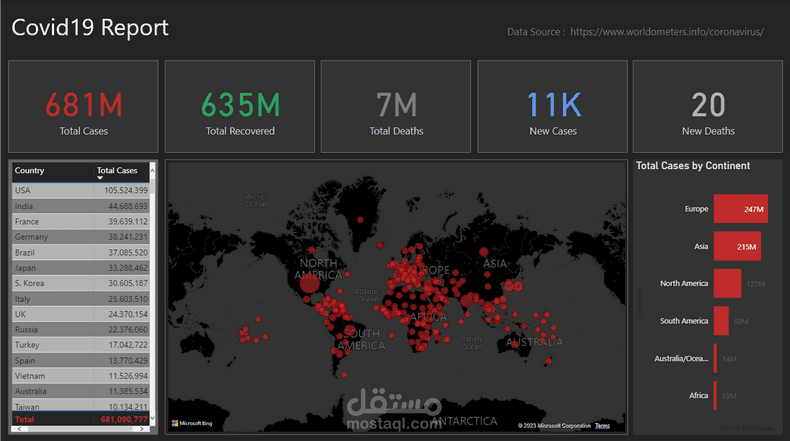
Task: Sort by the Total Cases column header
Action: point(117,170)
